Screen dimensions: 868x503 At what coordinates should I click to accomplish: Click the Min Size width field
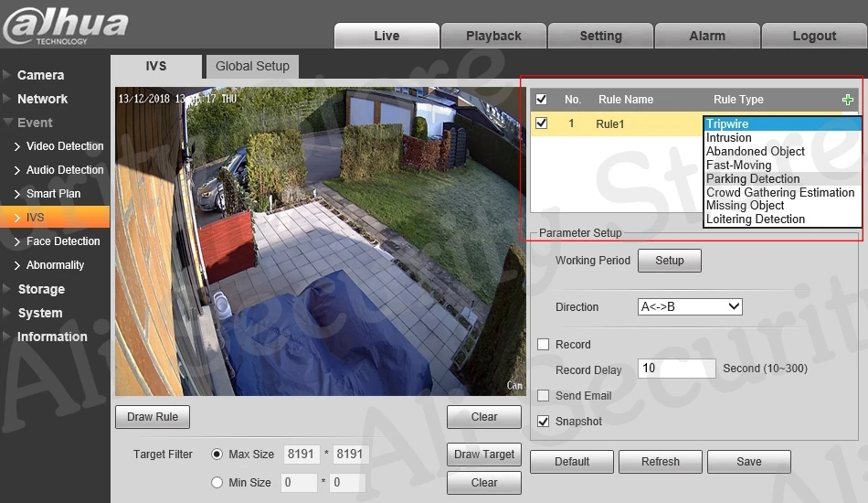click(299, 483)
